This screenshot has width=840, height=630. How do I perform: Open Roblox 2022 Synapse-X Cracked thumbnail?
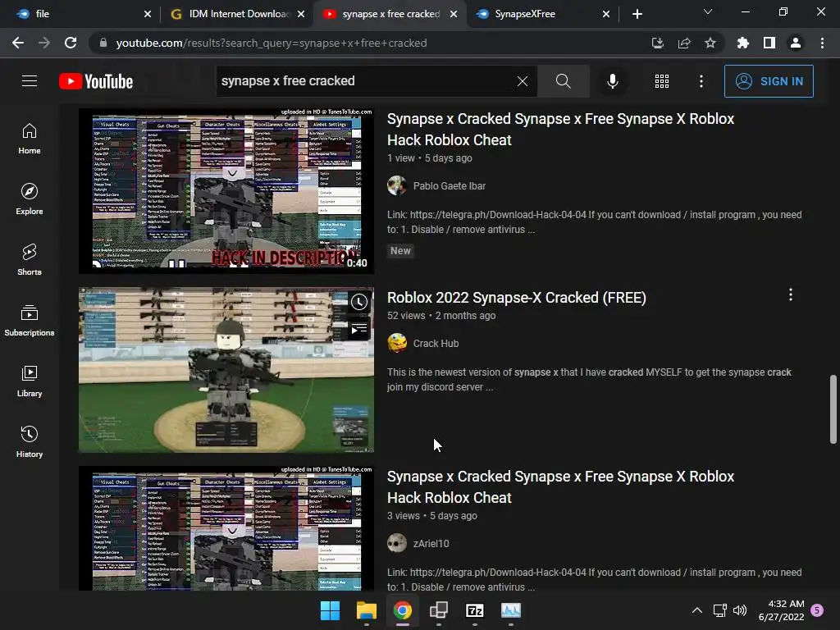226,370
